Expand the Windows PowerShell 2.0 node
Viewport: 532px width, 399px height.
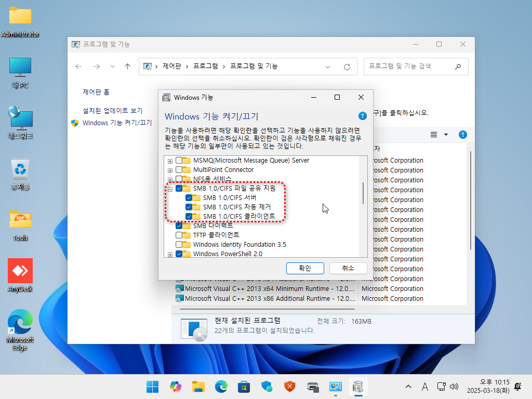170,255
